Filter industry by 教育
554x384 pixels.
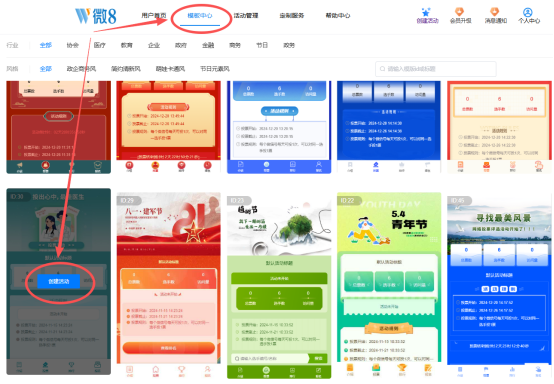tap(126, 45)
